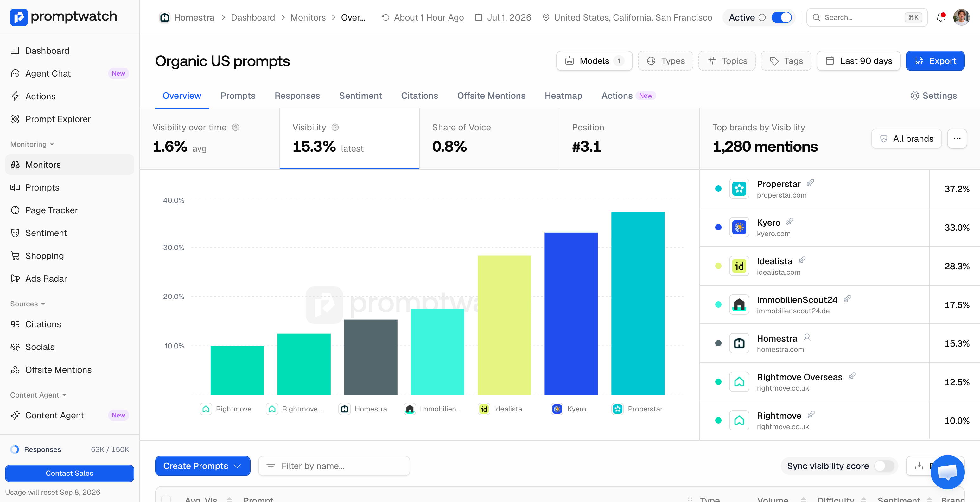Click the Homestra icon in the breadcrumb
Viewport: 980px width, 502px height.
coord(164,17)
